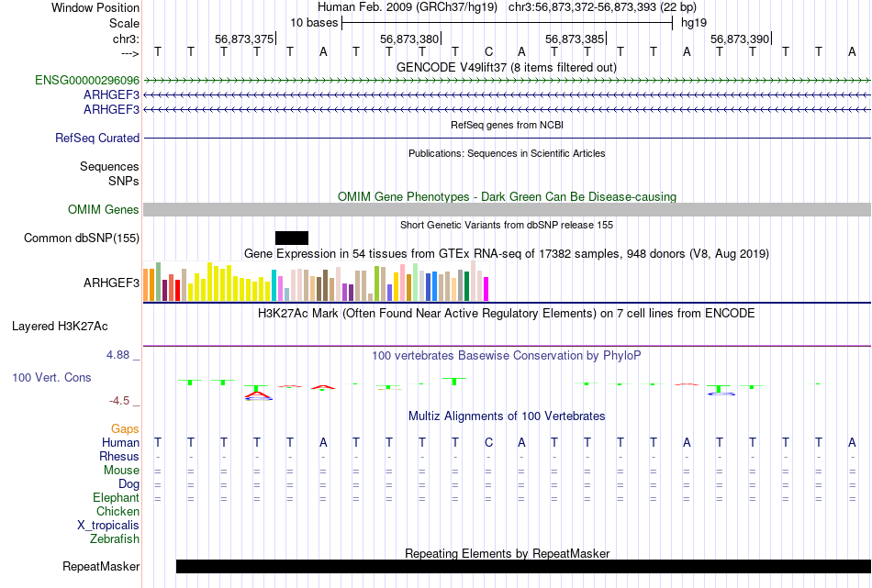
Task: Open Repeating Elements by RepeatMasker title
Action: pos(507,553)
